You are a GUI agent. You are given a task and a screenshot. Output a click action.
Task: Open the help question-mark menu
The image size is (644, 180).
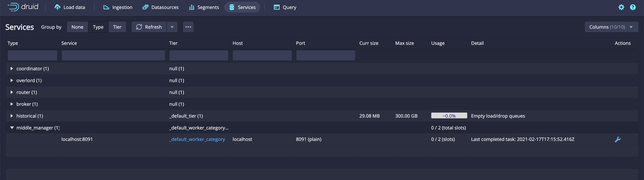[x=633, y=7]
